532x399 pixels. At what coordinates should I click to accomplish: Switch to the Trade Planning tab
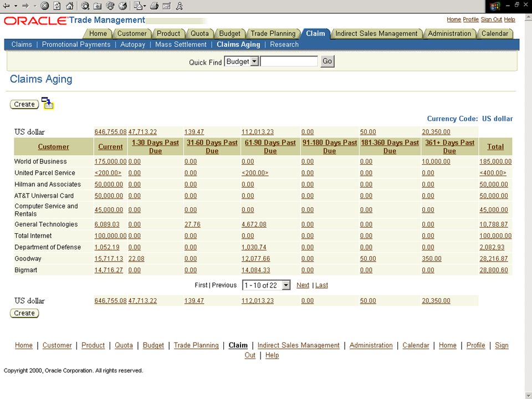tap(273, 34)
